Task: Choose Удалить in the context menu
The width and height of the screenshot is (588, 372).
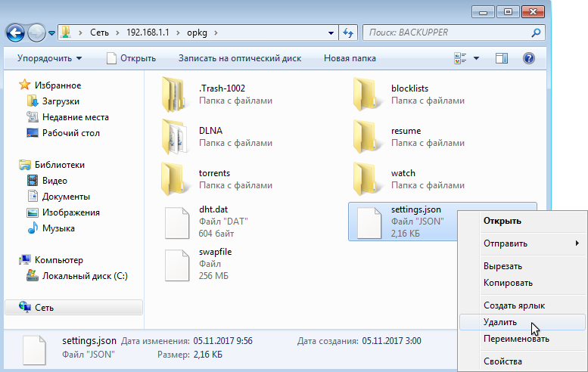Action: (500, 322)
